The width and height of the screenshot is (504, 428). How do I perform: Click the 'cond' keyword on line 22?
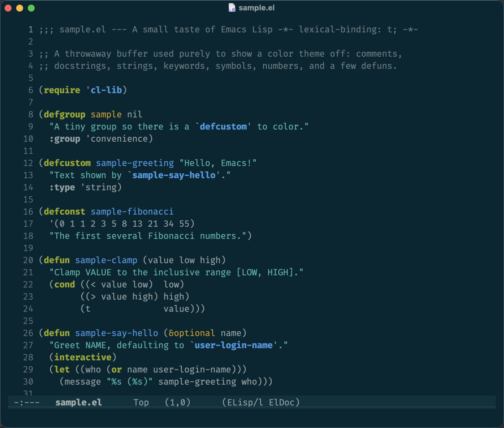[64, 284]
